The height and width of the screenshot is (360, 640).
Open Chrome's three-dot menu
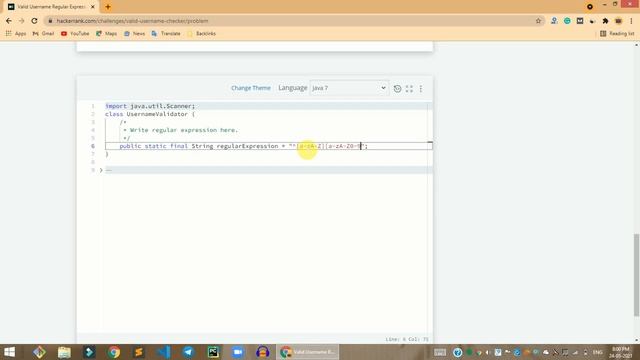(631, 21)
